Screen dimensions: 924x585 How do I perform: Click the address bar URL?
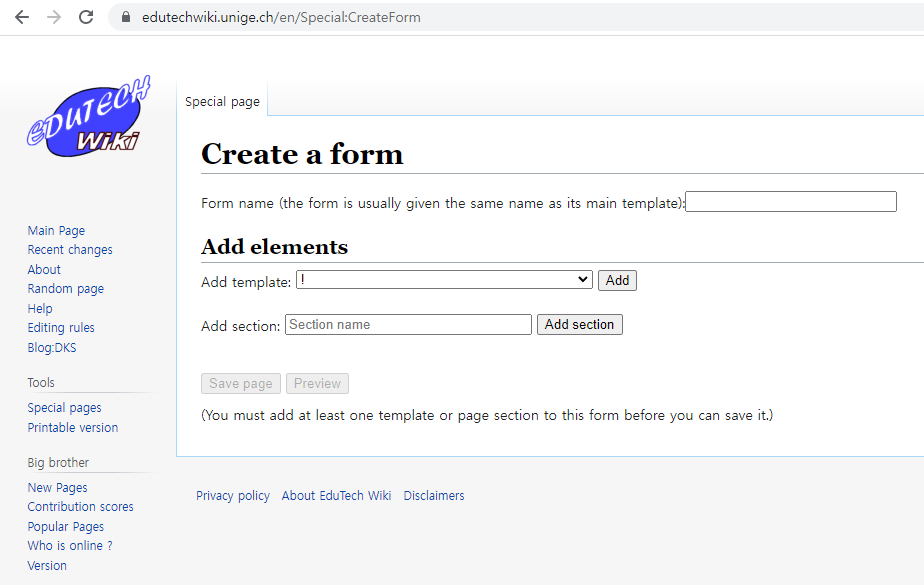point(281,18)
